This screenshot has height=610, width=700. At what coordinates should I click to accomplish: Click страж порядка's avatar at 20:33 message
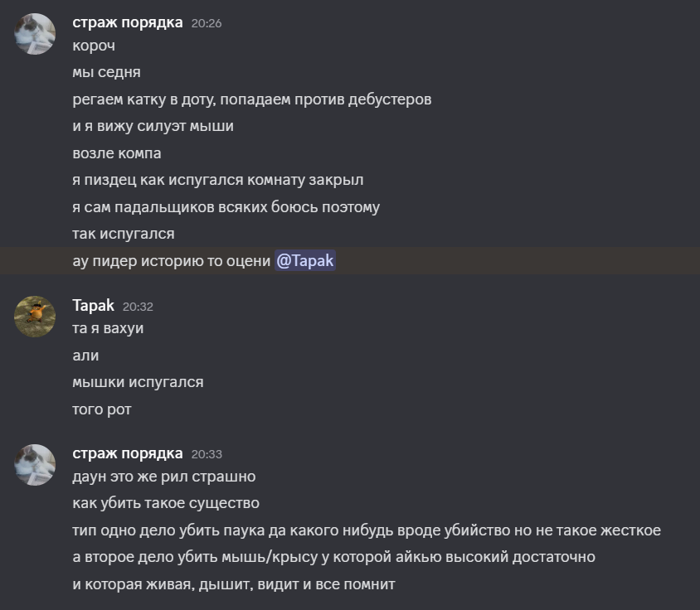pyautogui.click(x=35, y=464)
